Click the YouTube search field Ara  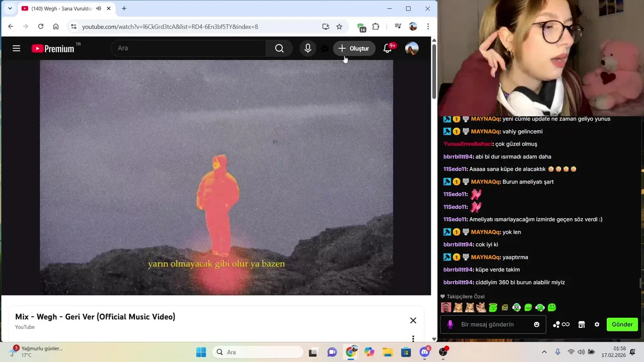[x=189, y=48]
